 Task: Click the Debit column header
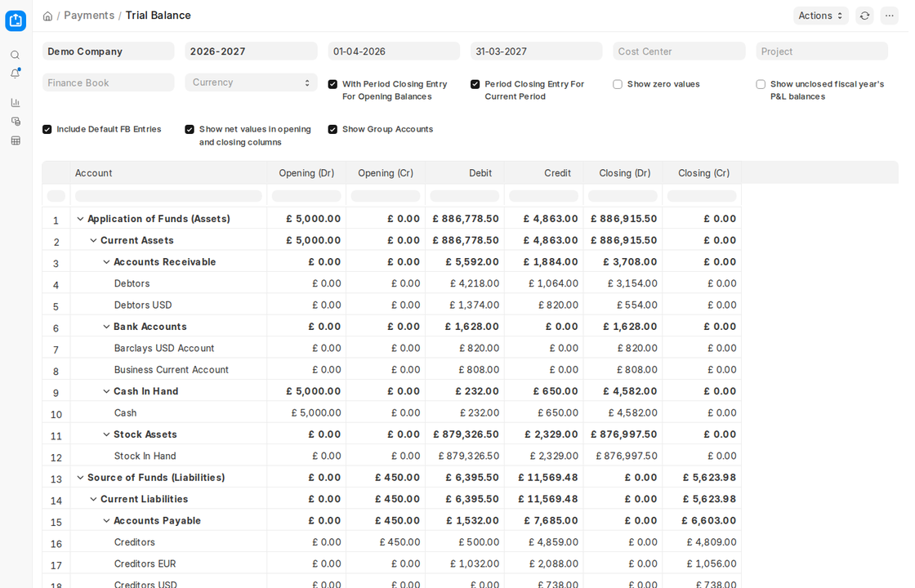[x=465, y=173]
